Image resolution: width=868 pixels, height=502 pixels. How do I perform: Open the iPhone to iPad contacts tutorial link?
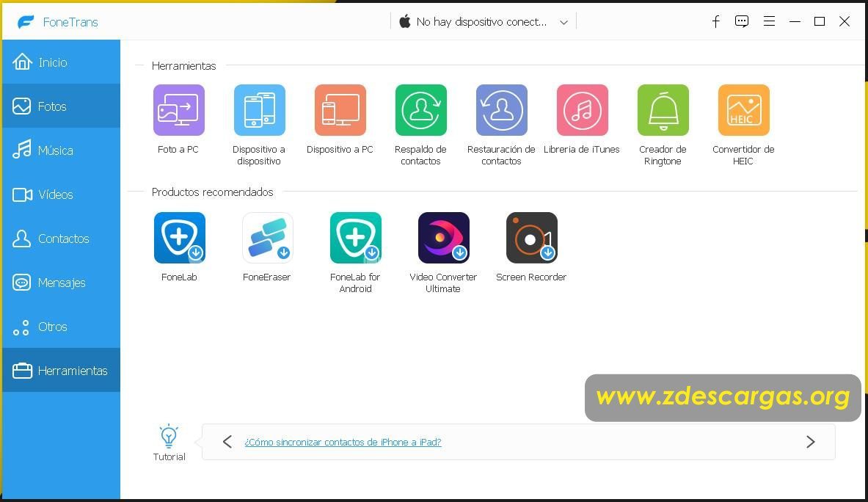[343, 442]
